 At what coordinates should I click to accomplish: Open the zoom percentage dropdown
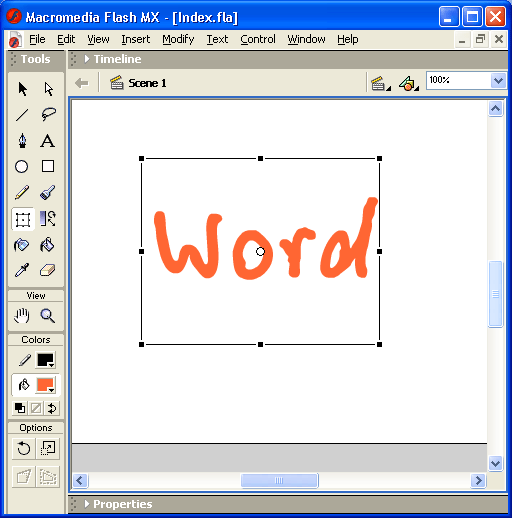[498, 80]
